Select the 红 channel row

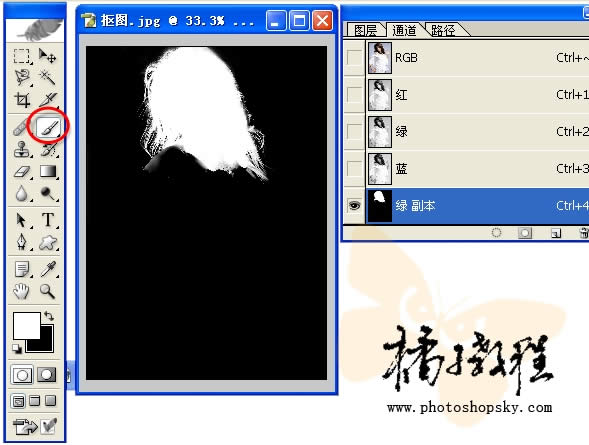(x=477, y=95)
